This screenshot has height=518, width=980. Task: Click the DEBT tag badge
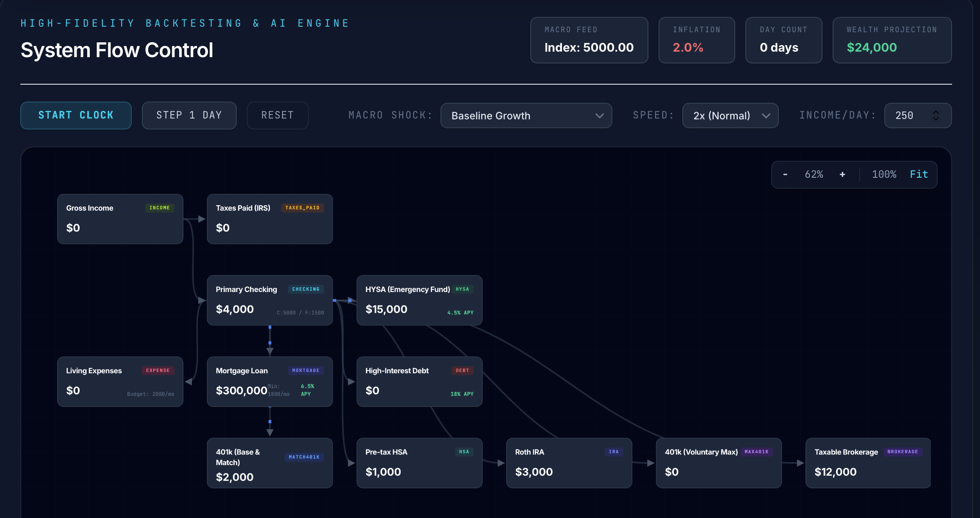coord(462,370)
